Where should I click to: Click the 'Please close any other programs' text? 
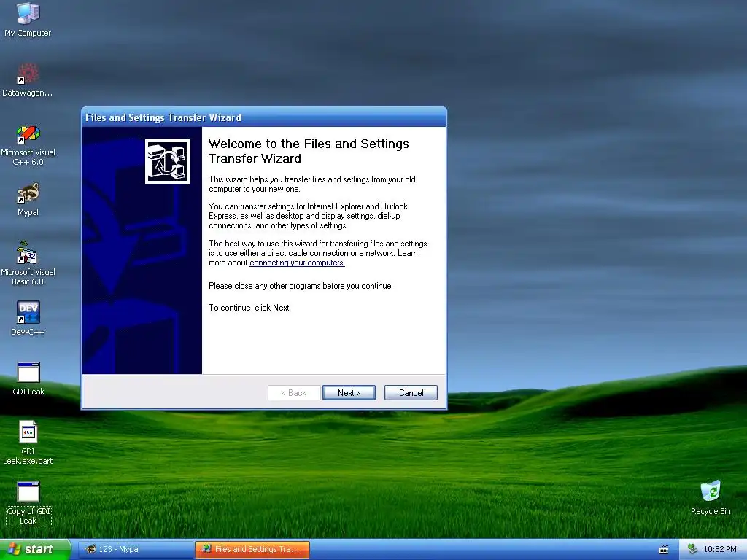click(301, 286)
